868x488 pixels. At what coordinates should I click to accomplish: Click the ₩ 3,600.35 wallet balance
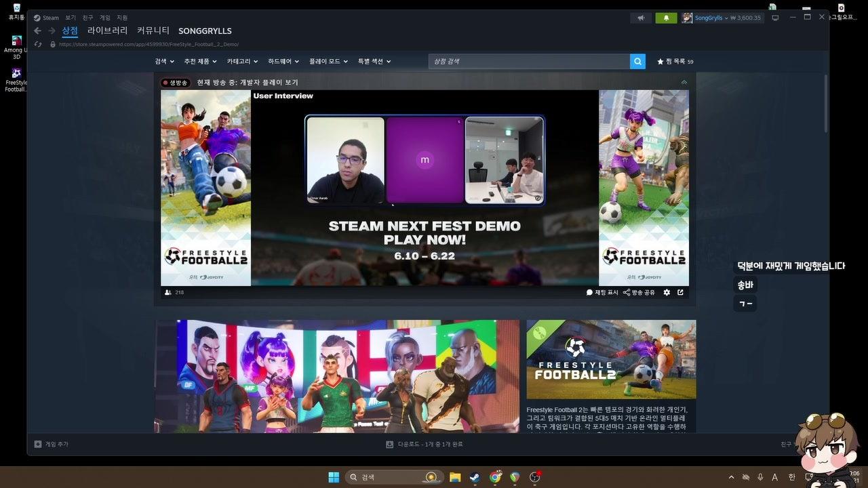(746, 18)
